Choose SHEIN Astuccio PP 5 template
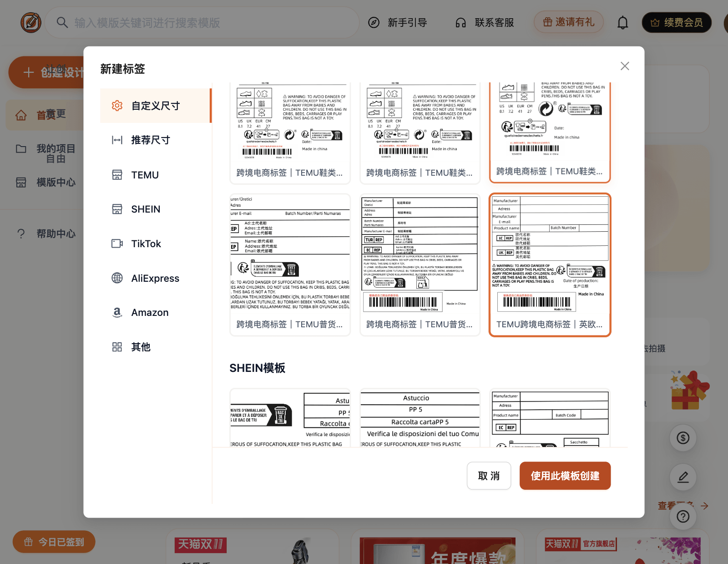 (420, 418)
